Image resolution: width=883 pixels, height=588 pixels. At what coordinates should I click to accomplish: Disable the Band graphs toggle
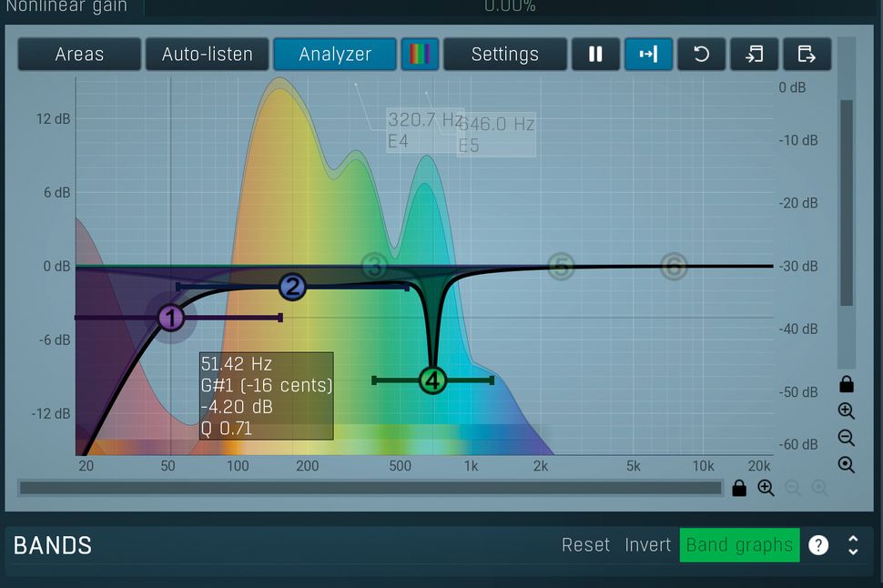(x=739, y=544)
